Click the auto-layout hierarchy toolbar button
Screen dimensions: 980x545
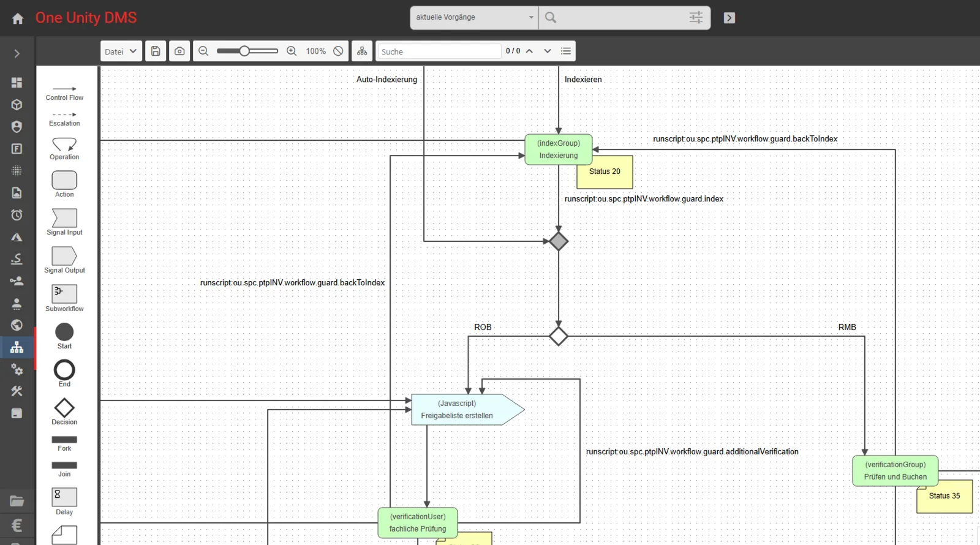pyautogui.click(x=362, y=51)
